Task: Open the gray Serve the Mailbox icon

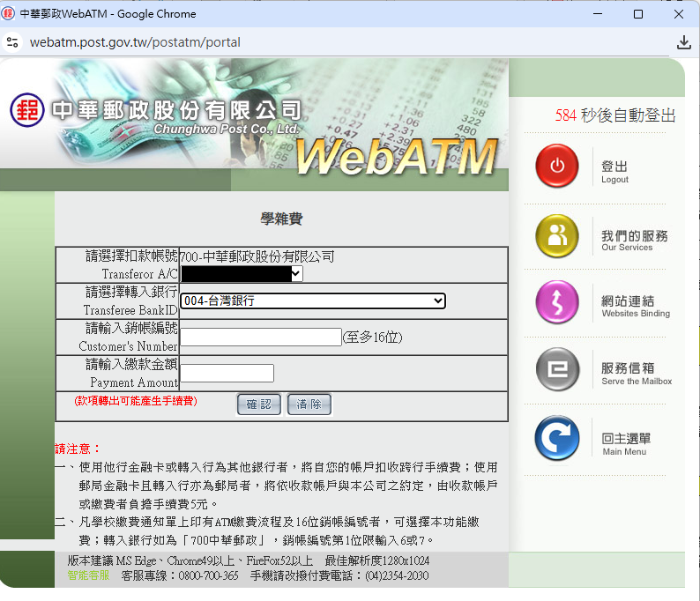Action: (557, 369)
